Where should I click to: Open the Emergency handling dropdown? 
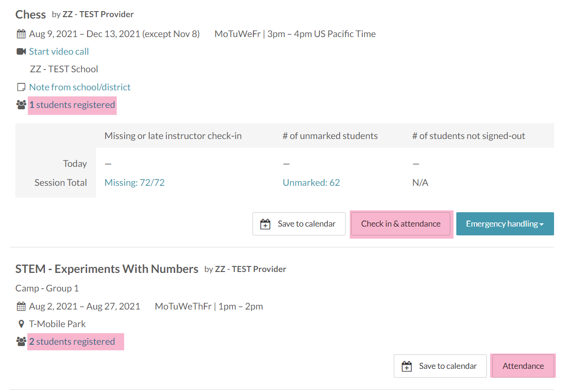point(504,224)
